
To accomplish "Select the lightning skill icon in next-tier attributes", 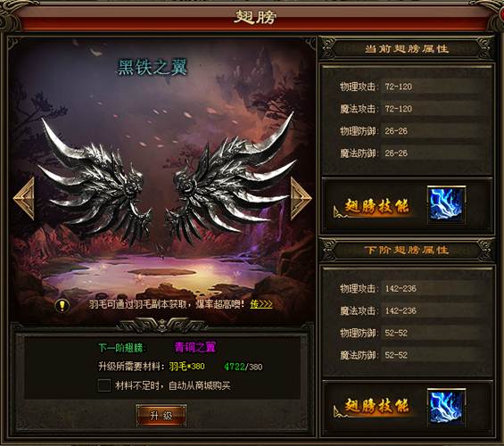I will [x=447, y=406].
